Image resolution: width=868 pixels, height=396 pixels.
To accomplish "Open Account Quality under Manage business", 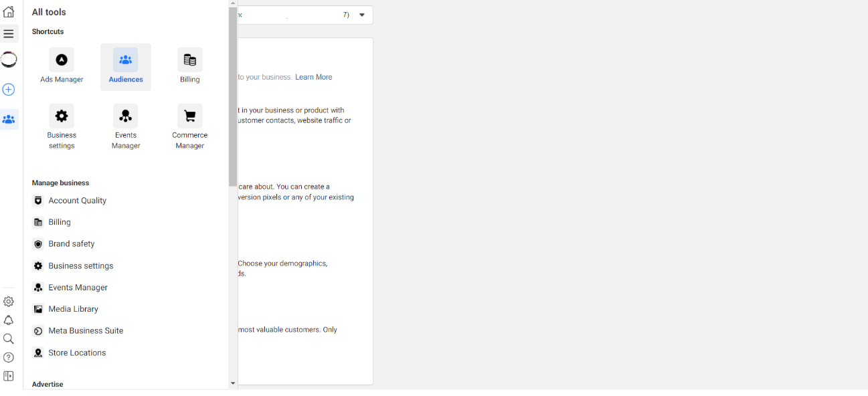I will [x=70, y=201].
